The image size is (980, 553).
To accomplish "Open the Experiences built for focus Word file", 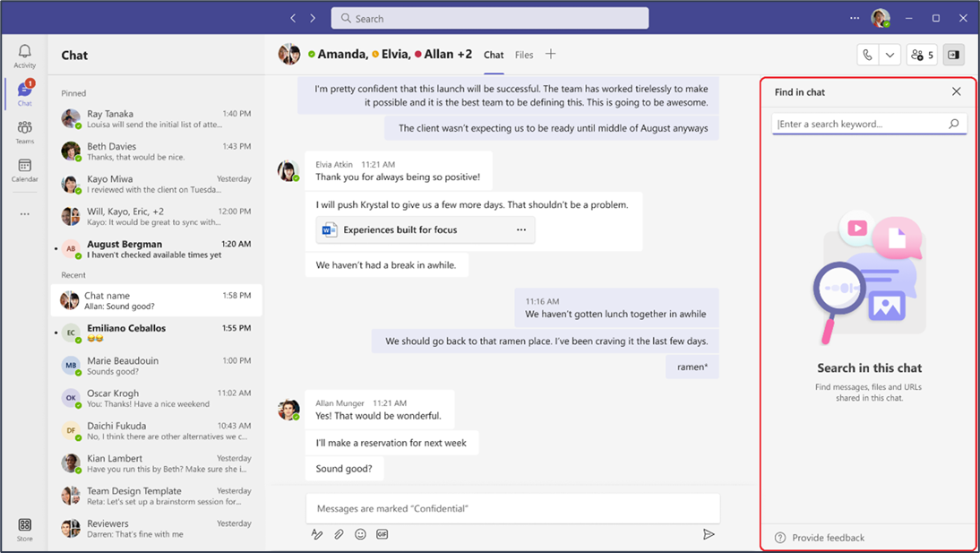I will [425, 229].
